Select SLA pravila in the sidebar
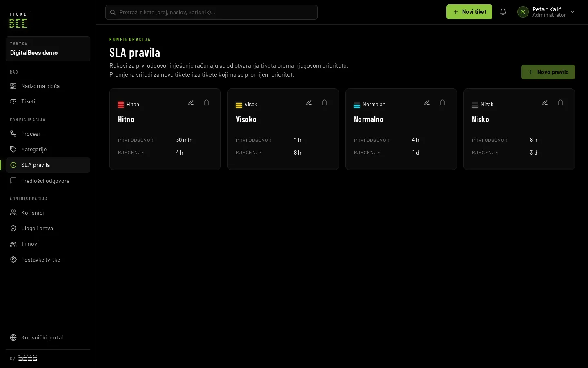Image resolution: width=588 pixels, height=368 pixels. coord(48,165)
